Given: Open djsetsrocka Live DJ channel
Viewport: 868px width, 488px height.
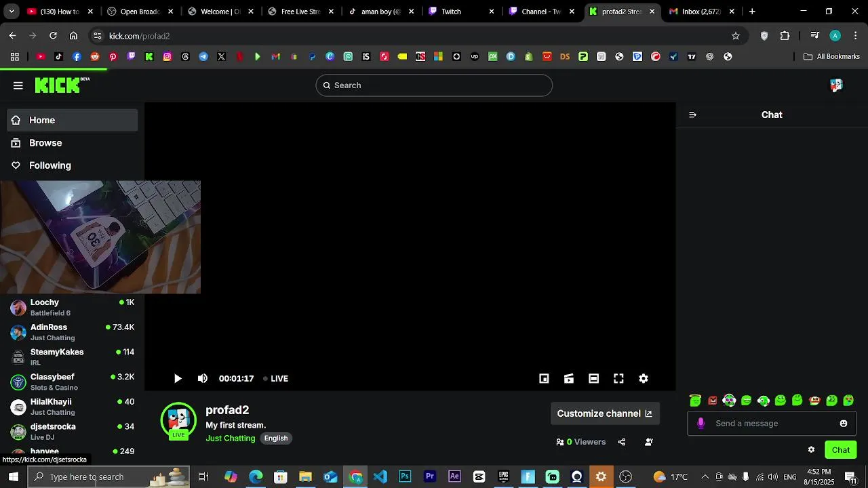Looking at the screenshot, I should coord(73,432).
